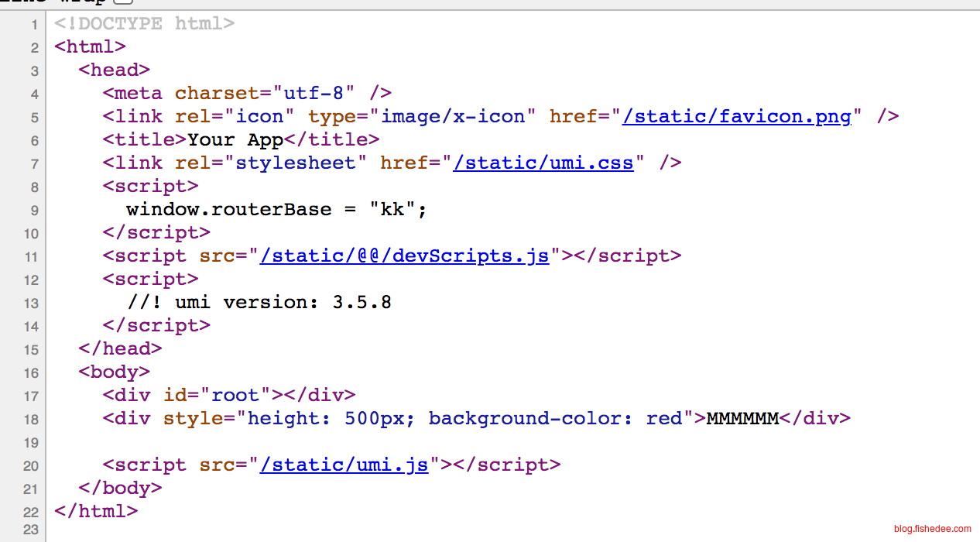Click line number 13 in gutter
This screenshot has width=980, height=542.
31,304
